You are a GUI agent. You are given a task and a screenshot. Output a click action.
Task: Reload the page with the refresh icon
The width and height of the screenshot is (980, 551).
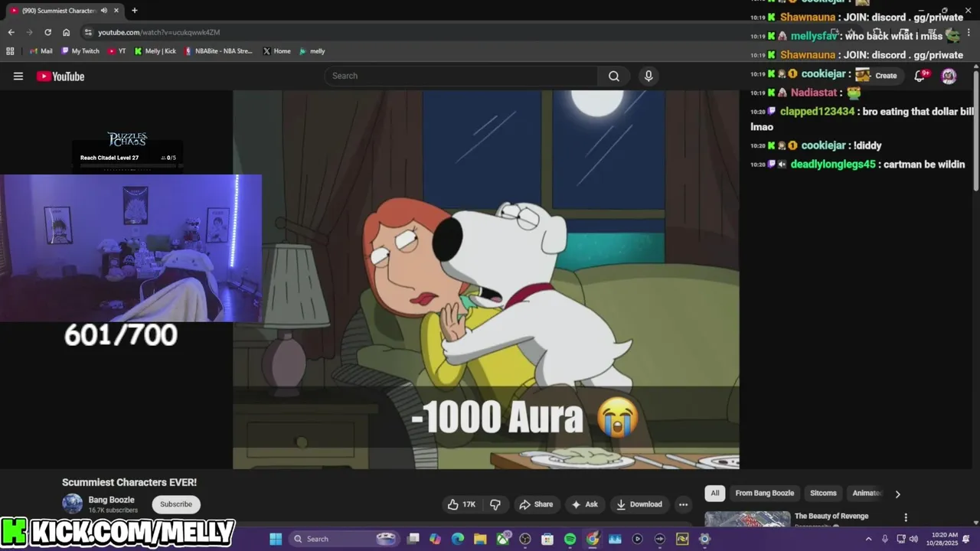pyautogui.click(x=47, y=32)
